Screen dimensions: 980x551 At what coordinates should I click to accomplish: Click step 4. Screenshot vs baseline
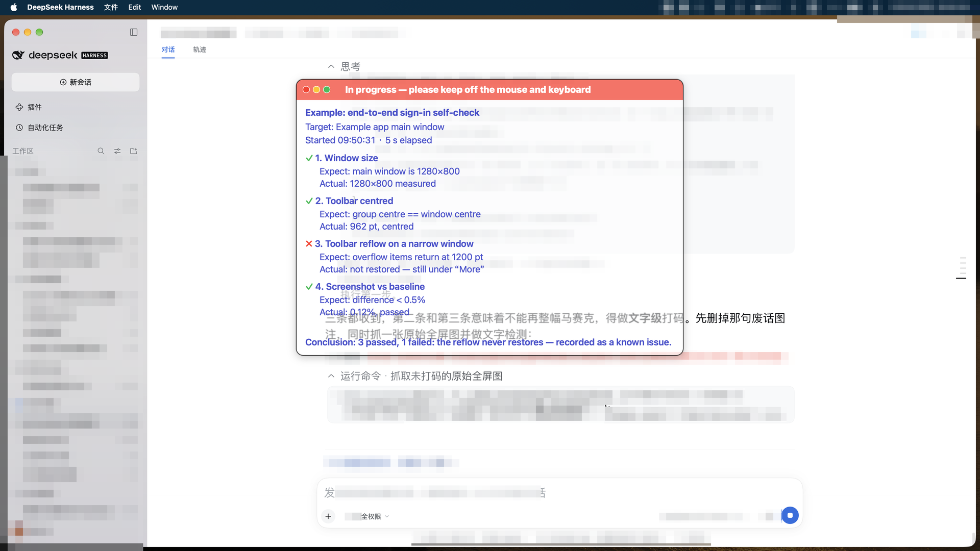(370, 287)
